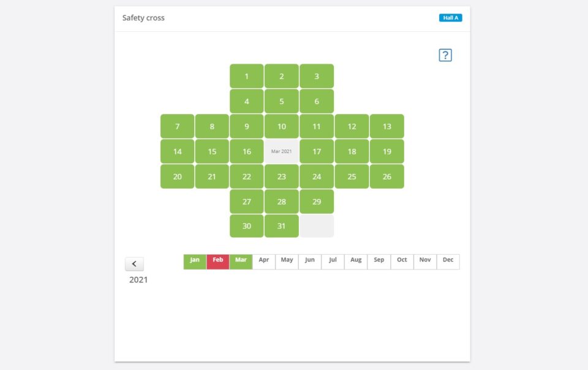Switch to the Mar month tab
Viewport: 588px width, 370px height.
[x=241, y=262]
